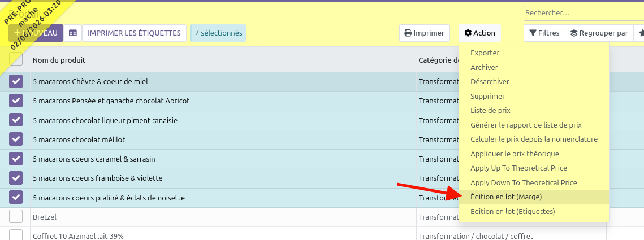Open the Bretzel product row
The height and width of the screenshot is (240, 644).
pos(45,217)
